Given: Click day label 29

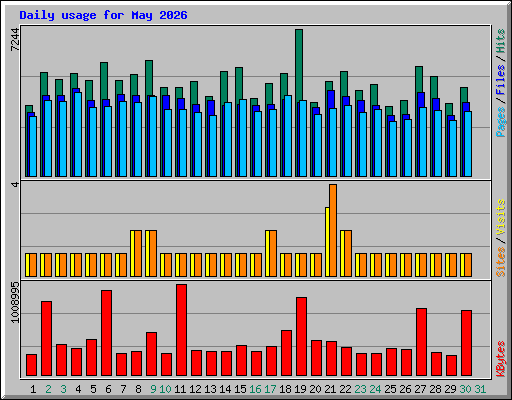Looking at the screenshot, I should coord(450,389).
